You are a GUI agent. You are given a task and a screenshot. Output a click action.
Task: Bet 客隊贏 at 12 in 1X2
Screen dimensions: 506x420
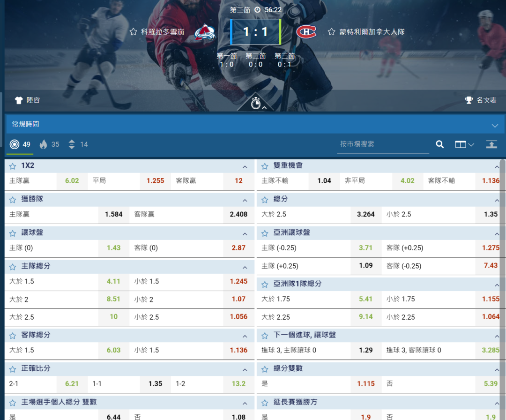238,181
